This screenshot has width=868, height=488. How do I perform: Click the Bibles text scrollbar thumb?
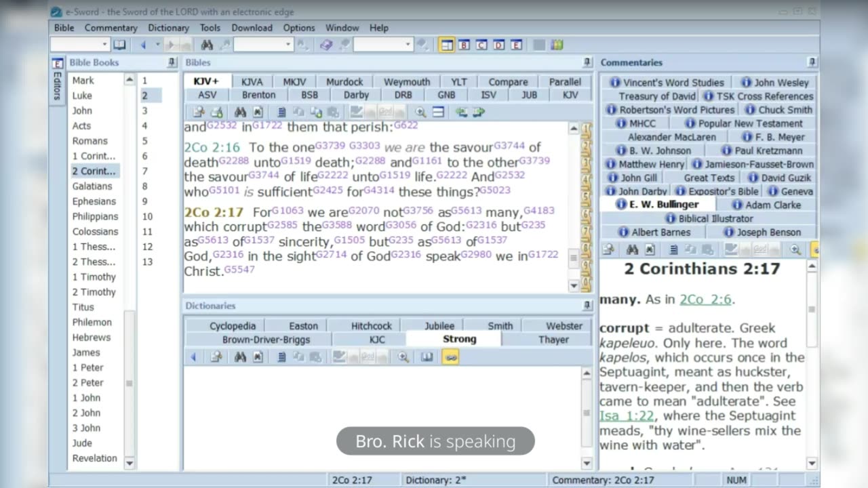[x=573, y=258]
